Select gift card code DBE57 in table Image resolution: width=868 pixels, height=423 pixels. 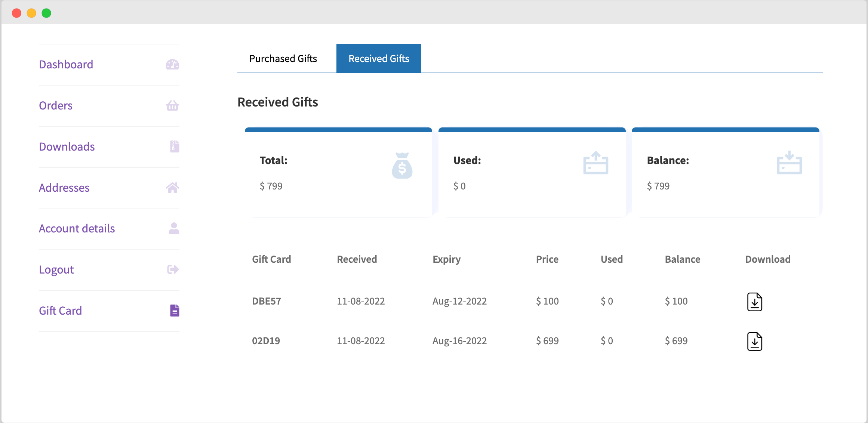pyautogui.click(x=267, y=301)
